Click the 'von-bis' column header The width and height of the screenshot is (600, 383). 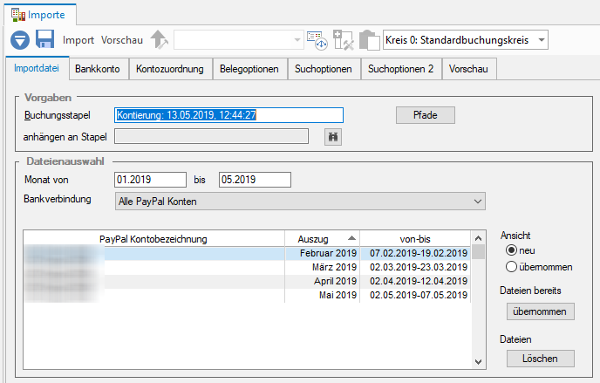415,239
